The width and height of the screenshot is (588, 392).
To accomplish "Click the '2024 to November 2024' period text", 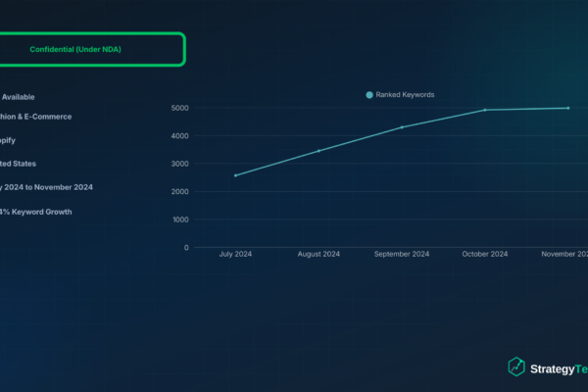I will click(x=48, y=187).
